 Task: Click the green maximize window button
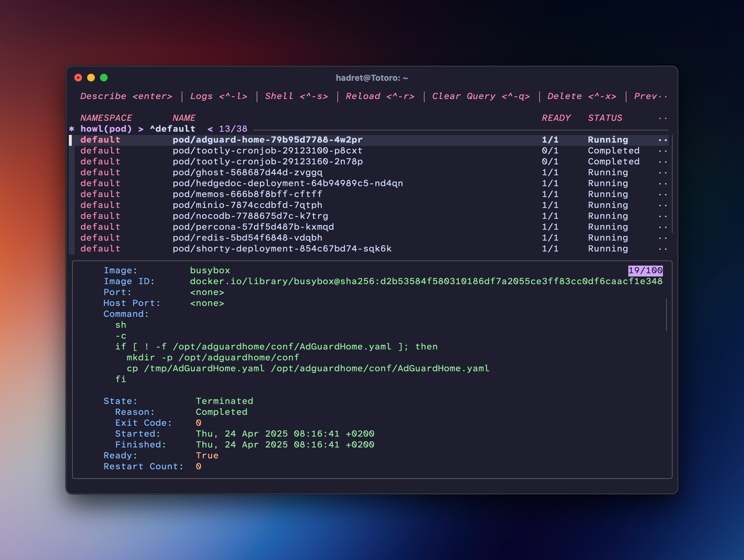pos(104,77)
